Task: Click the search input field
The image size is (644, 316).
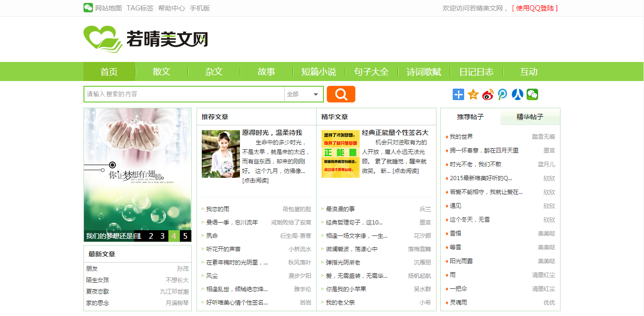Action: (x=184, y=94)
